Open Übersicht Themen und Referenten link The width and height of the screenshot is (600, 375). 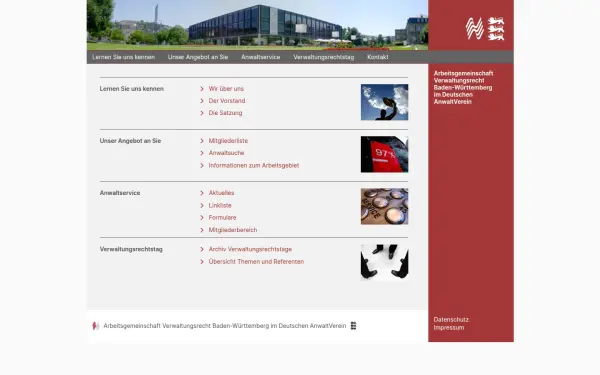point(256,262)
